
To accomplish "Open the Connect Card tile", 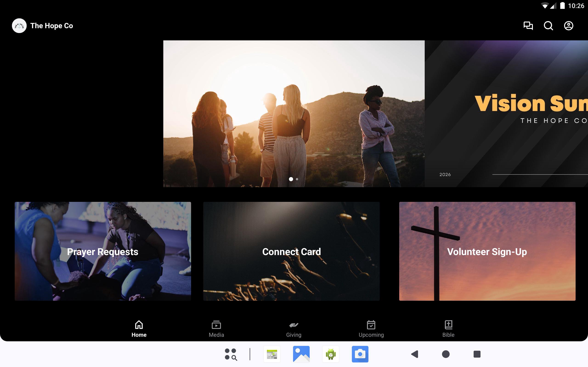I will [291, 251].
